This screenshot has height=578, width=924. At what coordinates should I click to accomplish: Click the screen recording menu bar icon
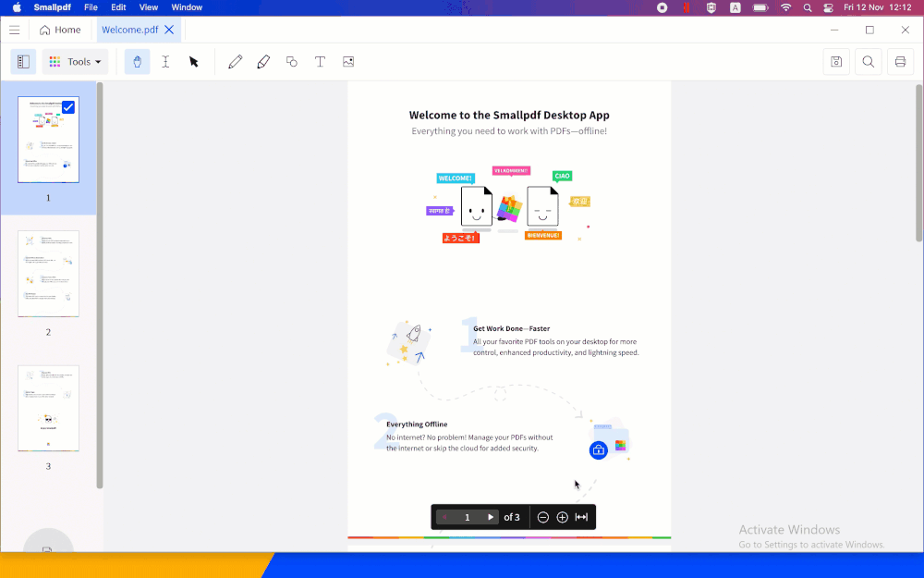pos(663,7)
